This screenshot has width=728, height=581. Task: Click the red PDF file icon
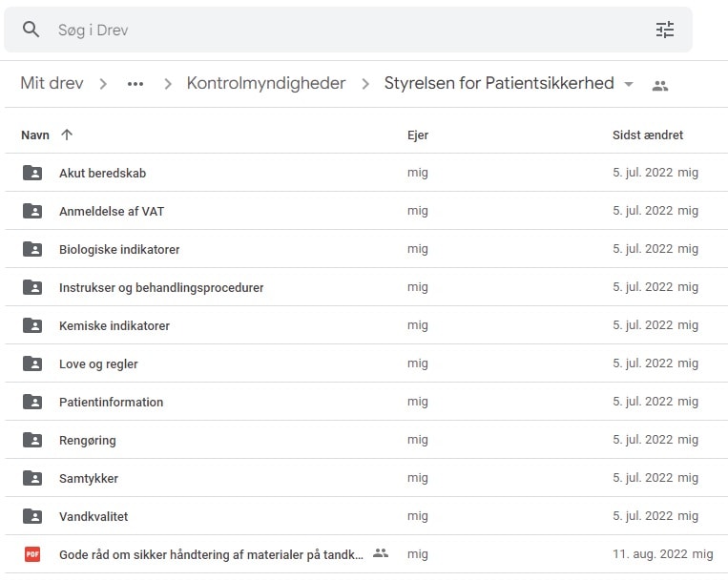point(32,554)
